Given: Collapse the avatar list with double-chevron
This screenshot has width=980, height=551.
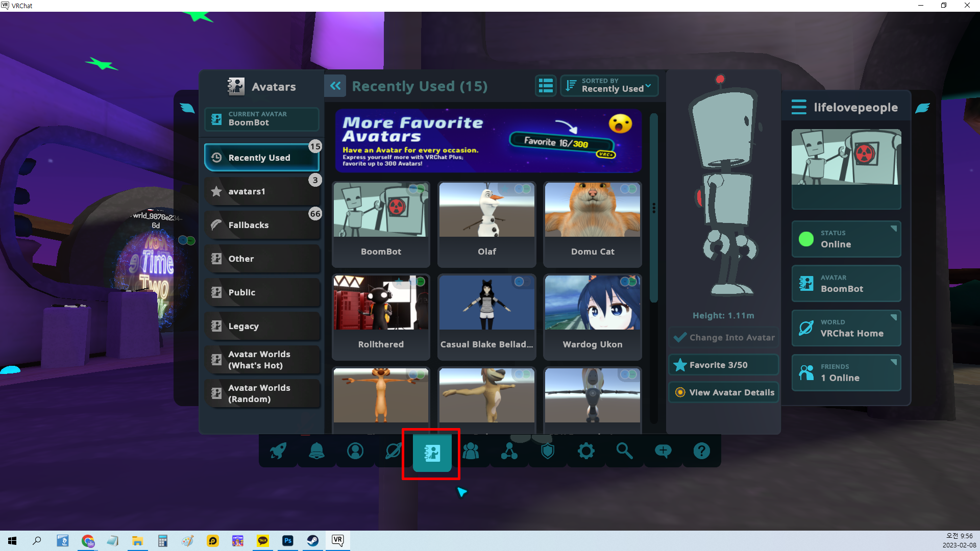Looking at the screenshot, I should (335, 86).
